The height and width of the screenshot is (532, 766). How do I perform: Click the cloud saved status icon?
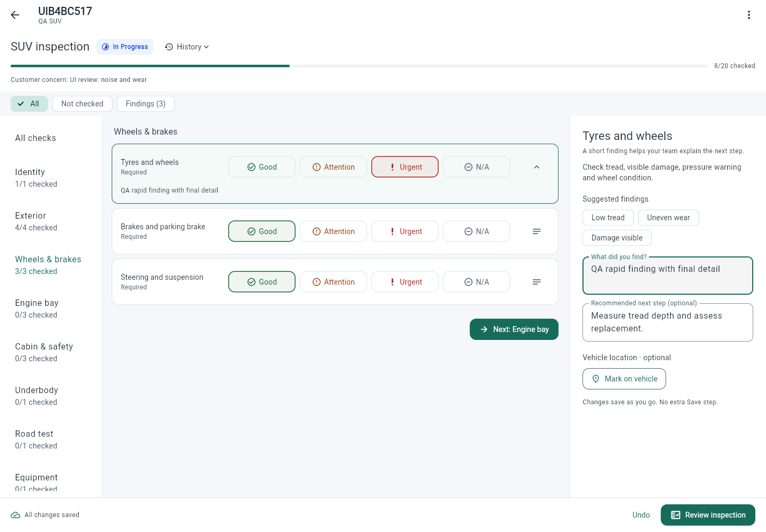click(x=15, y=515)
